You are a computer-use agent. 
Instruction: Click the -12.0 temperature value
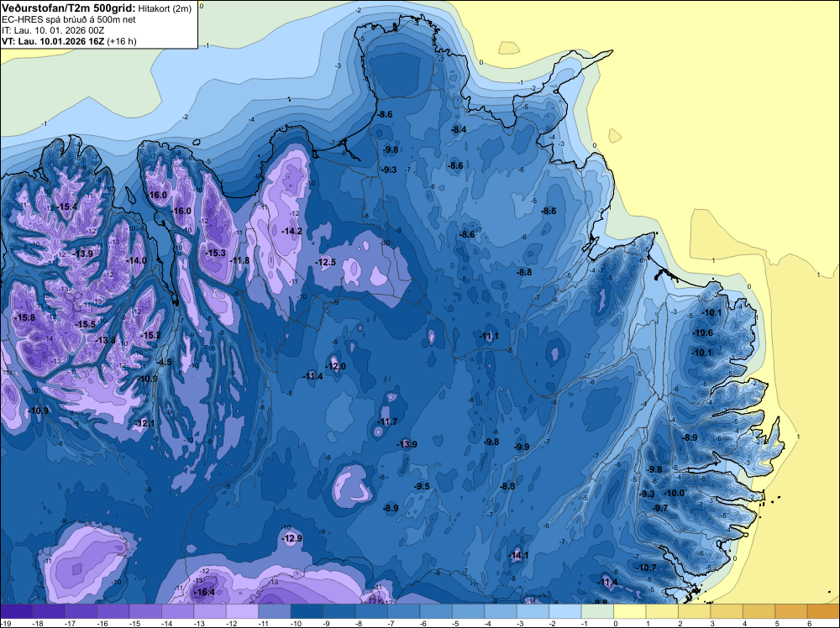336,366
